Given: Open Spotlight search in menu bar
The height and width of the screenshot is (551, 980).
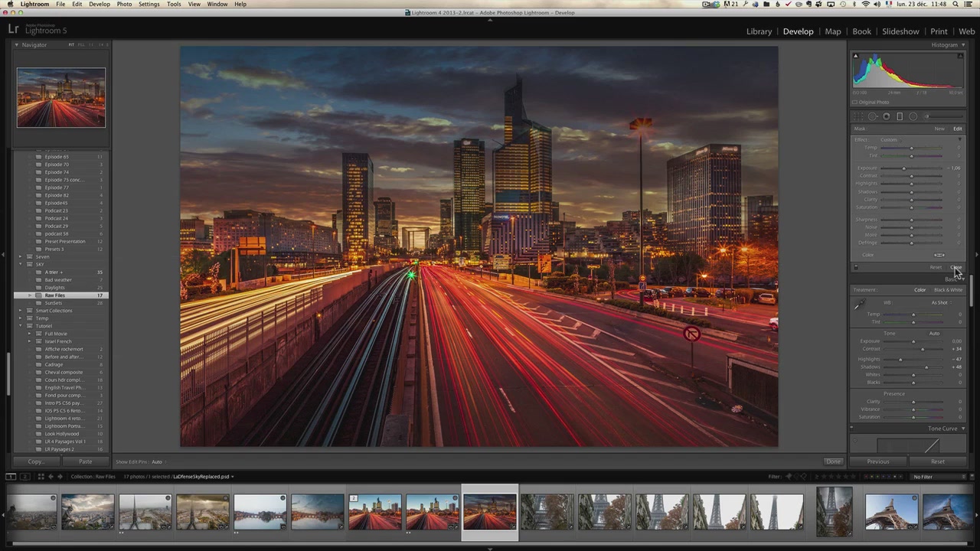Looking at the screenshot, I should pyautogui.click(x=955, y=4).
